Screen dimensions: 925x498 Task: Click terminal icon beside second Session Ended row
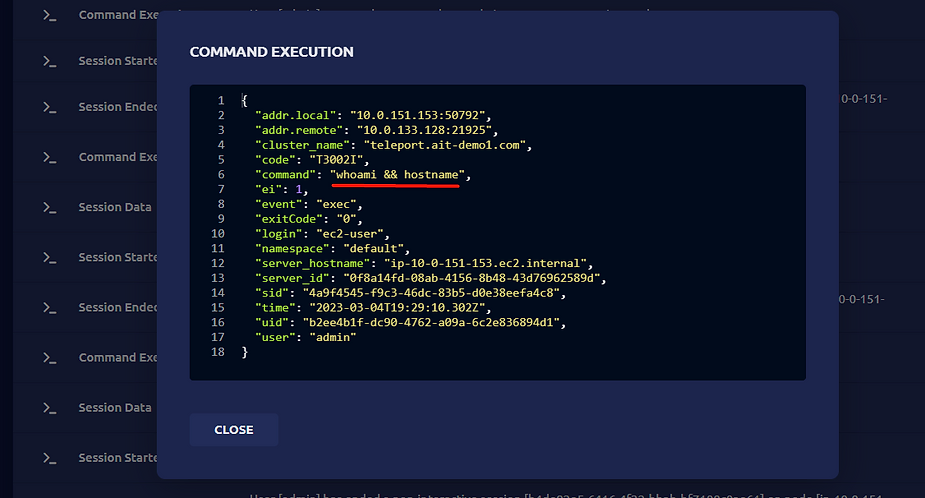50,307
